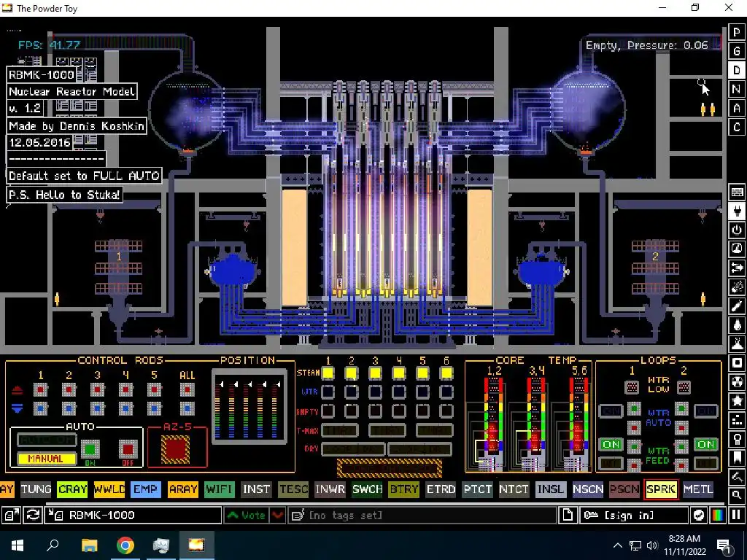Choose the INST element
747x560 pixels.
[256, 489]
